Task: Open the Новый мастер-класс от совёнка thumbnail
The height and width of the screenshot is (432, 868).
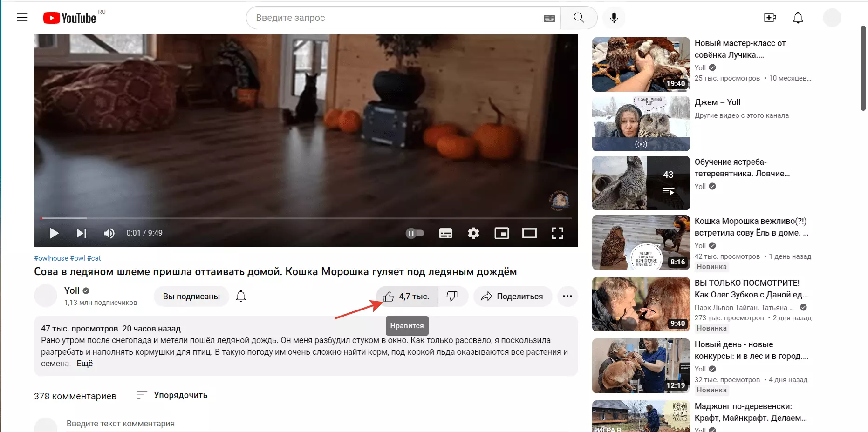Action: [641, 64]
